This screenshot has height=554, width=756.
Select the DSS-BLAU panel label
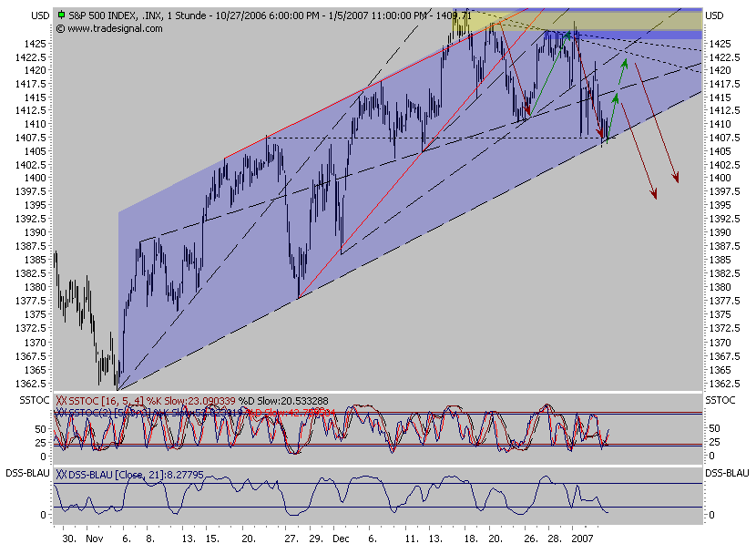(27, 474)
